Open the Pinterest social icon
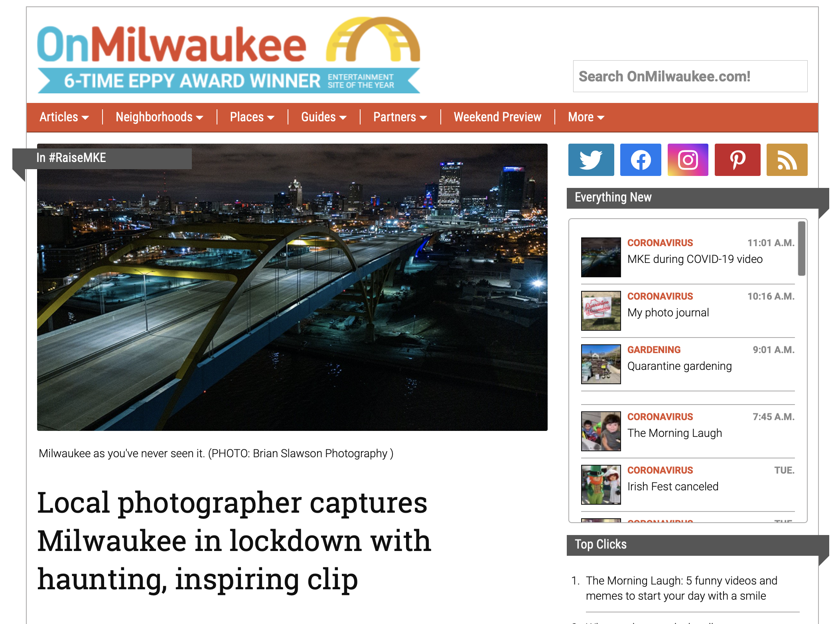840x624 pixels. [737, 160]
